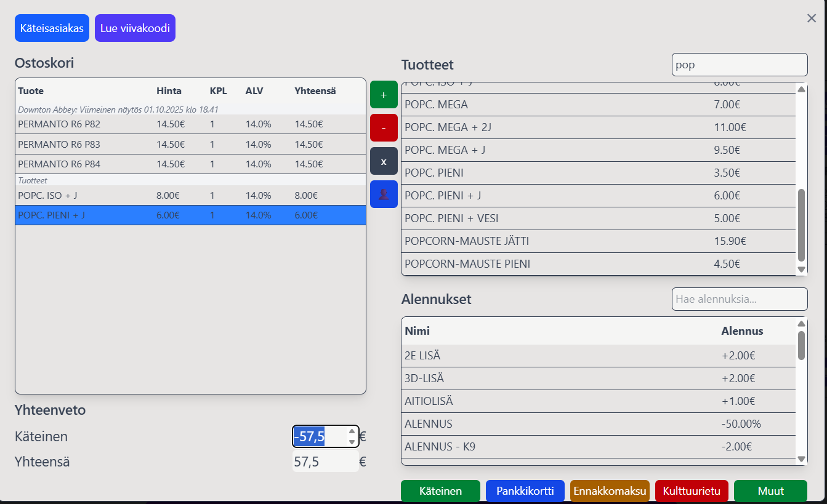Choose the Kulttuurietu payment button
Viewport: 827px width, 504px height.
tap(692, 491)
